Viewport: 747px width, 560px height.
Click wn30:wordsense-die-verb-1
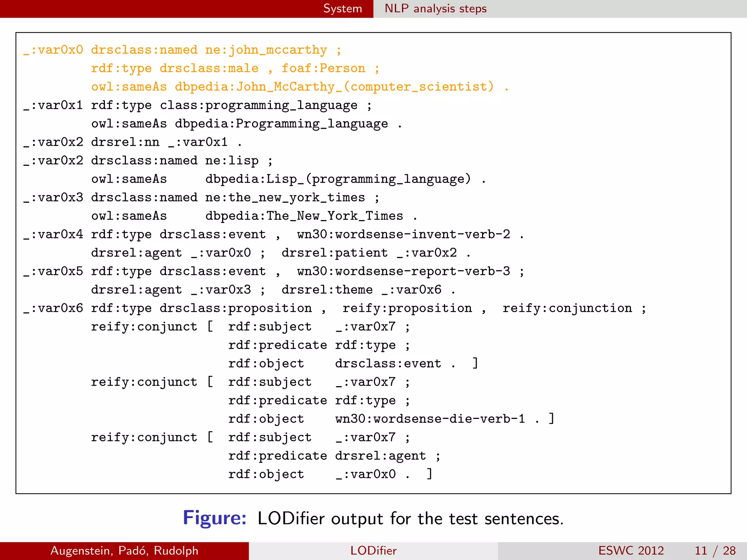[430, 419]
